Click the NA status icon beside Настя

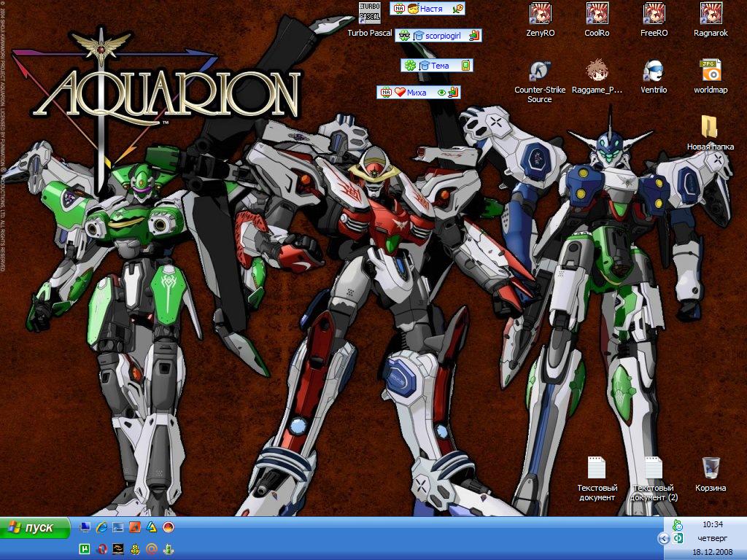[x=399, y=9]
